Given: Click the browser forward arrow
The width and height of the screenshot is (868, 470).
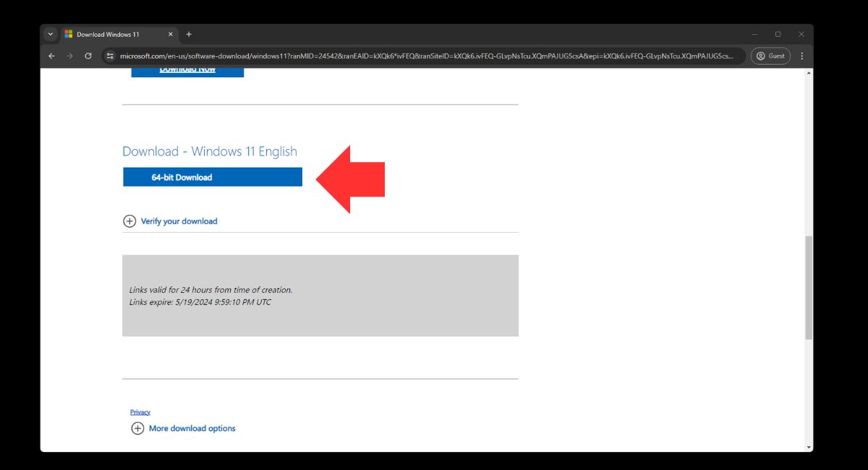Looking at the screenshot, I should 69,56.
